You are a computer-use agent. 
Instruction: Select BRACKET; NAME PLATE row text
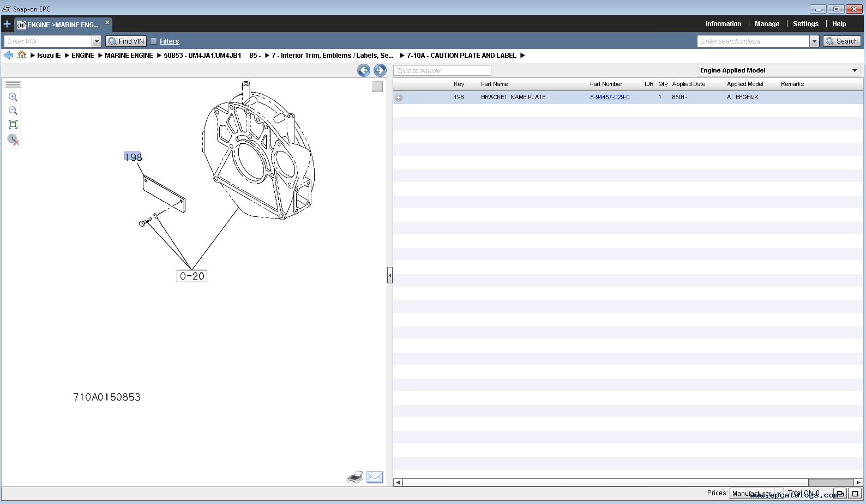[x=513, y=98]
